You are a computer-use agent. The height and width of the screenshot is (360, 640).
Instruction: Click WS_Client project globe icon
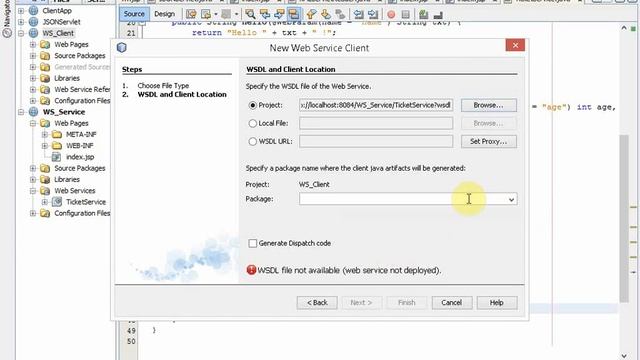point(33,33)
